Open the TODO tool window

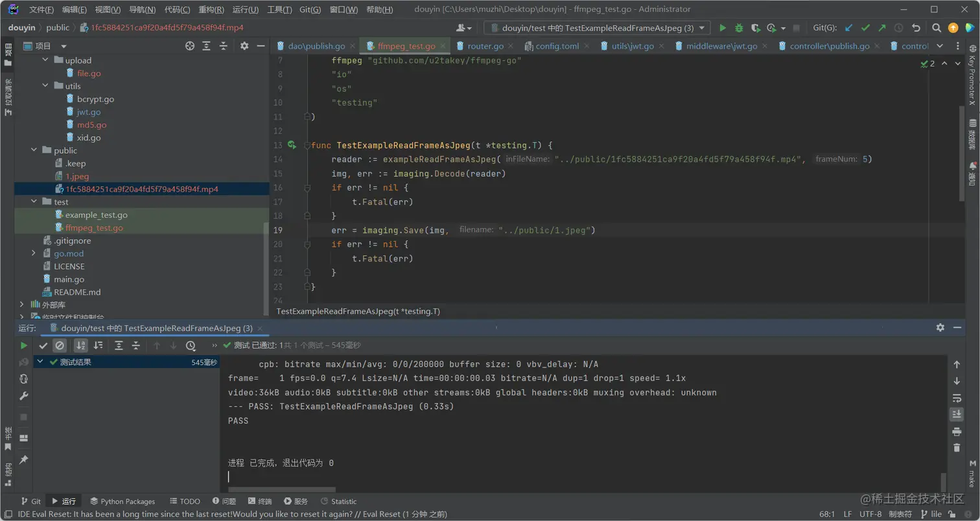point(185,501)
